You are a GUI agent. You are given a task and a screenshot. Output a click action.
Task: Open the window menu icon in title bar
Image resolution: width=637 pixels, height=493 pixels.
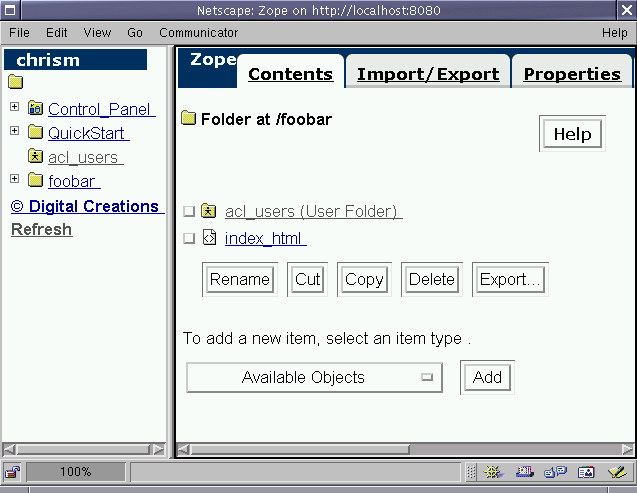tap(10, 10)
